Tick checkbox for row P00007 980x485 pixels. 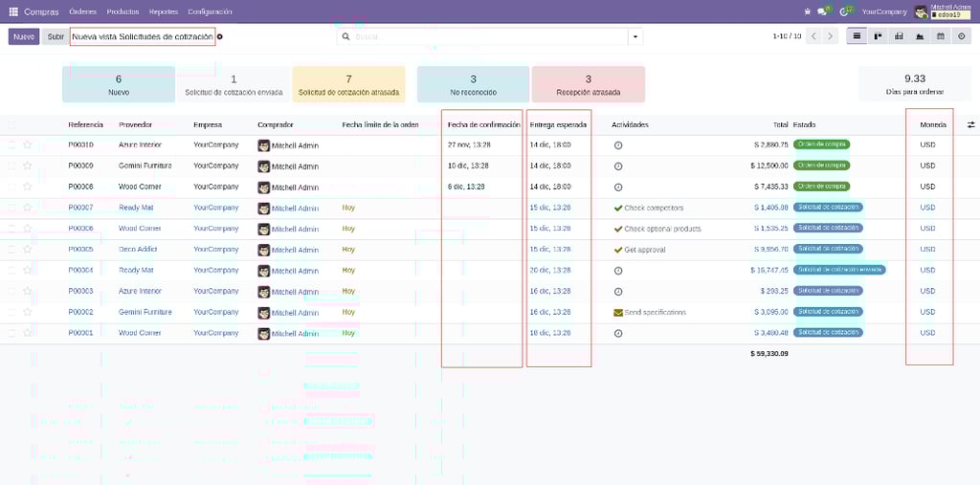click(11, 208)
